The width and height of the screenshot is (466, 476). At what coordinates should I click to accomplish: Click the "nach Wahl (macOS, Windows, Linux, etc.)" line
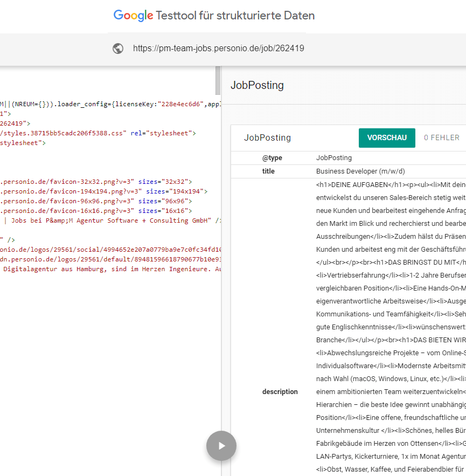tap(391, 379)
